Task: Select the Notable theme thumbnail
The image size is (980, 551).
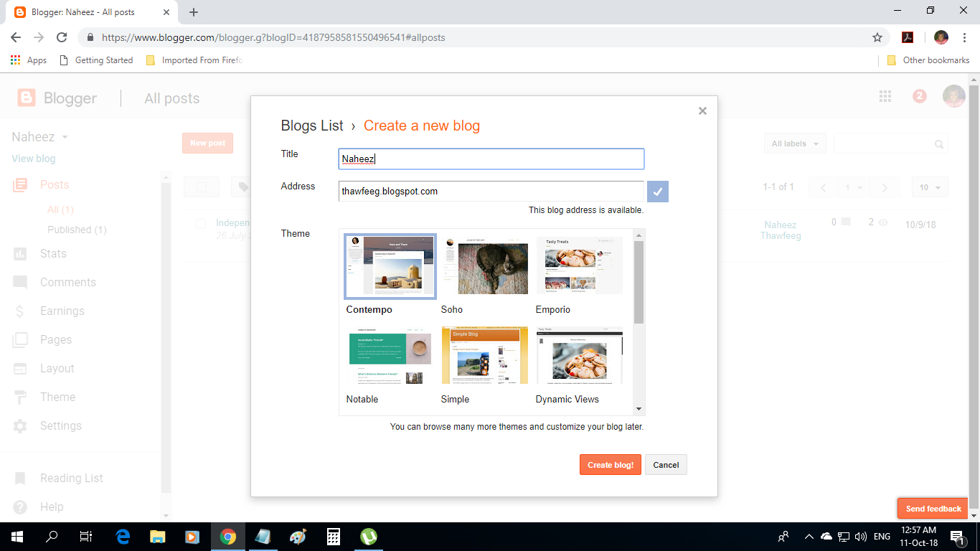Action: [390, 356]
